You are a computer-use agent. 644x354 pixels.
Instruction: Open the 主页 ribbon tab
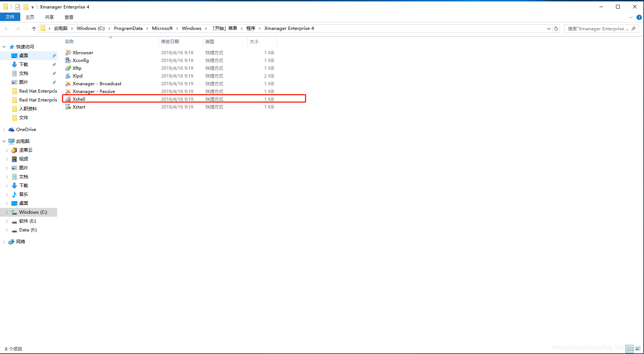tap(30, 17)
